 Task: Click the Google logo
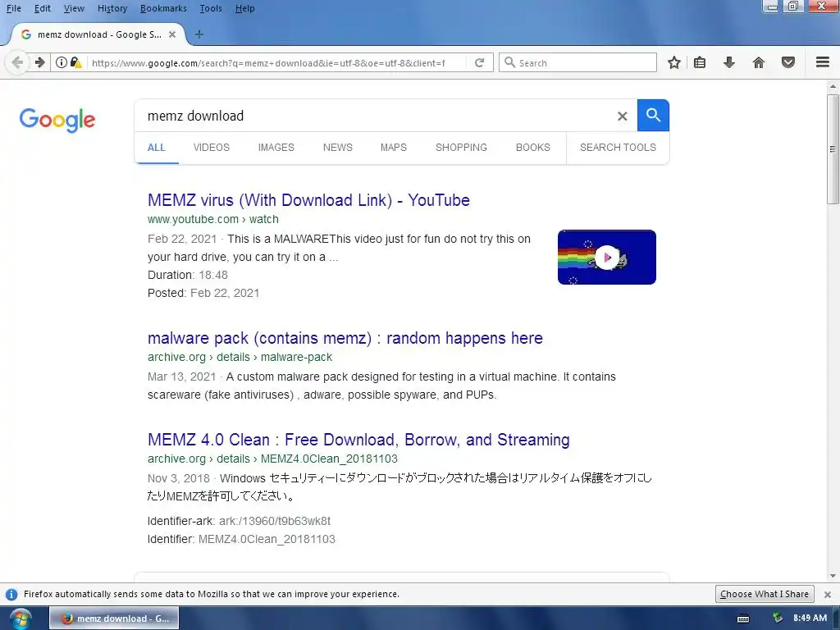[x=57, y=120]
